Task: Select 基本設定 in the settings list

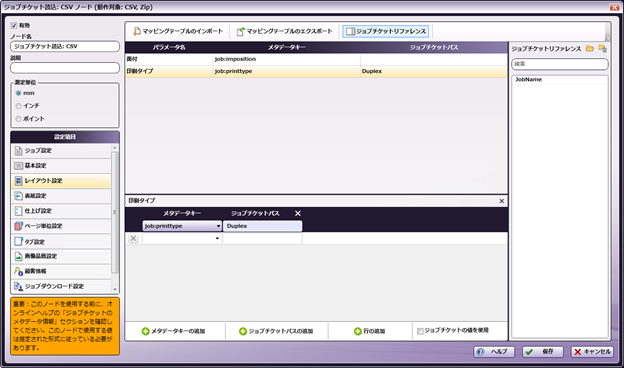Action: pos(61,166)
